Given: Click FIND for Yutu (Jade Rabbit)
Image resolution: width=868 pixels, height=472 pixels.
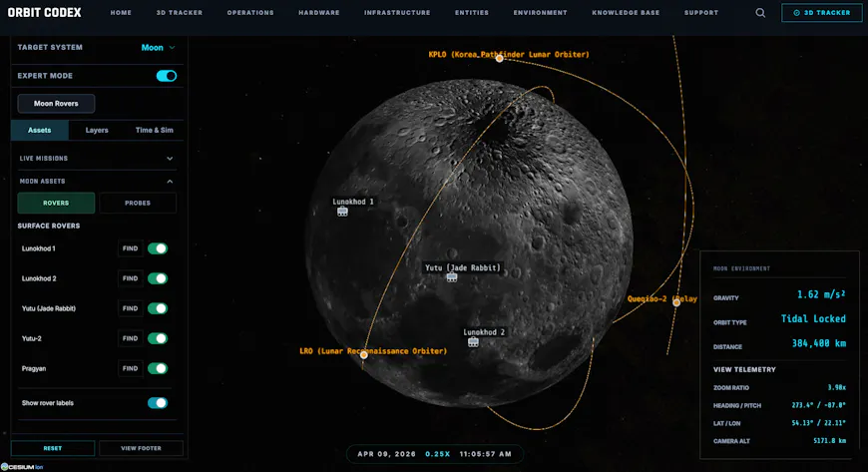Looking at the screenshot, I should (130, 308).
